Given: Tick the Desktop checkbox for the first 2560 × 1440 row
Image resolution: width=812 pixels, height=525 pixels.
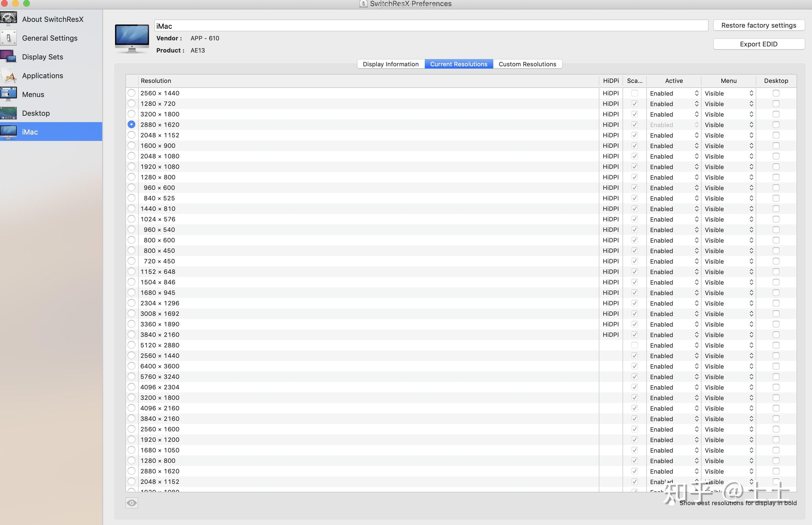Looking at the screenshot, I should coord(776,93).
